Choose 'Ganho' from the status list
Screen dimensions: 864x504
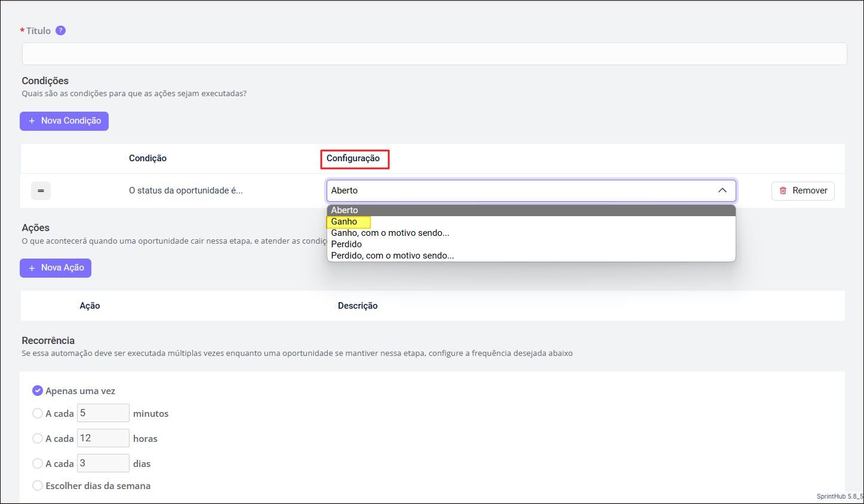345,222
